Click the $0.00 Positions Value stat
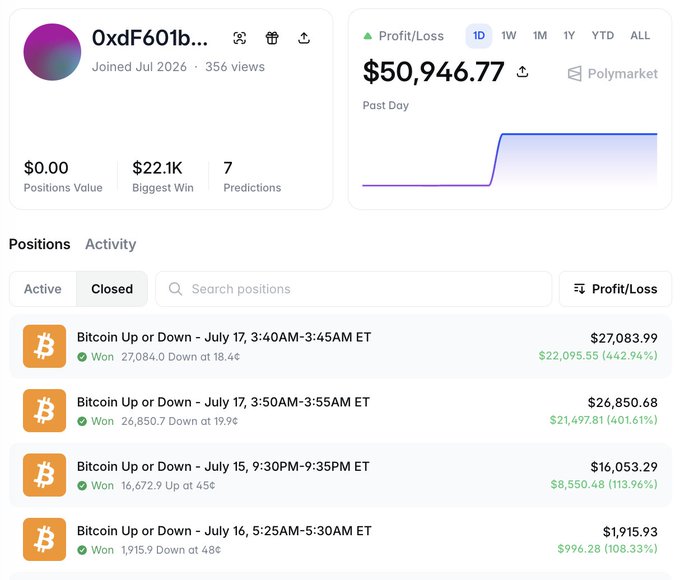This screenshot has width=680, height=580. tap(63, 176)
